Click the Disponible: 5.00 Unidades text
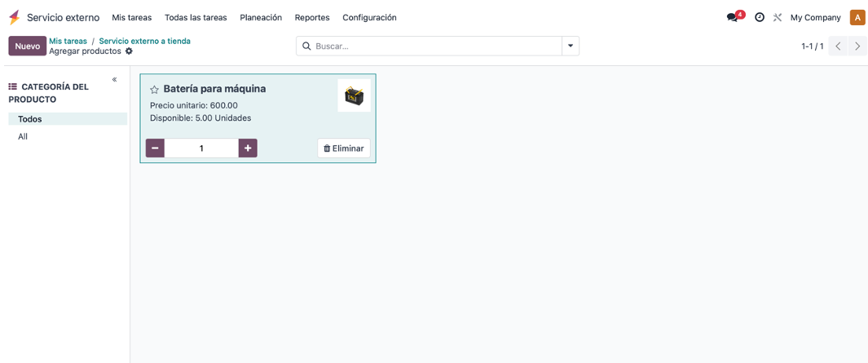868x363 pixels. coord(200,118)
